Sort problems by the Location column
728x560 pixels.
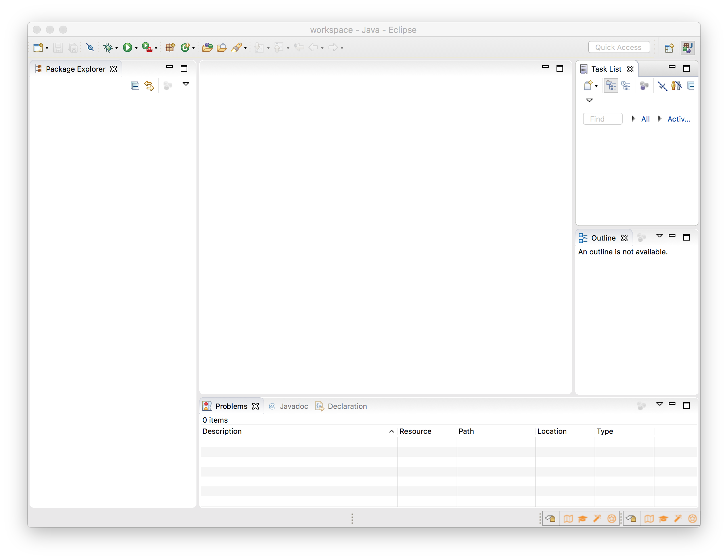[565, 431]
